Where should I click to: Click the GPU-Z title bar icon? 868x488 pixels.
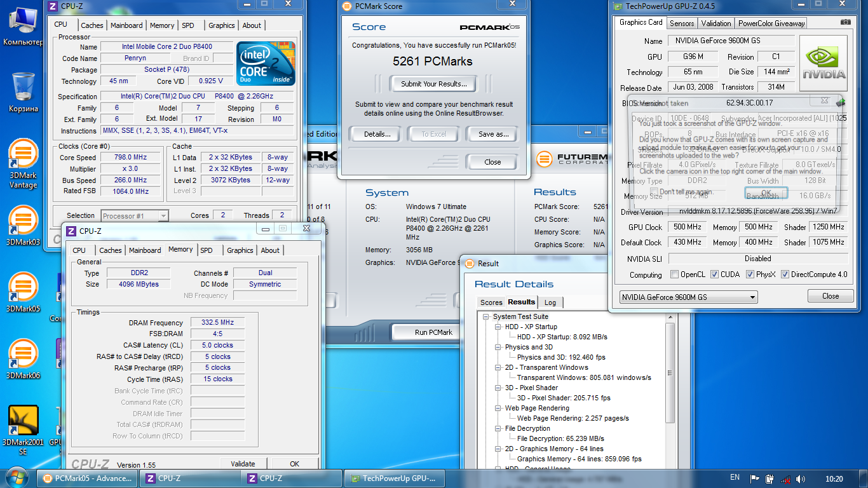coord(618,6)
